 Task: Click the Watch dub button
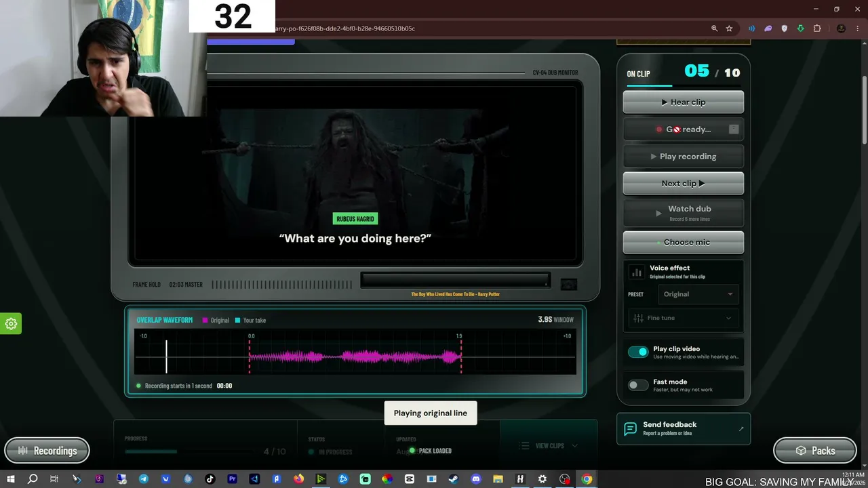tap(684, 213)
